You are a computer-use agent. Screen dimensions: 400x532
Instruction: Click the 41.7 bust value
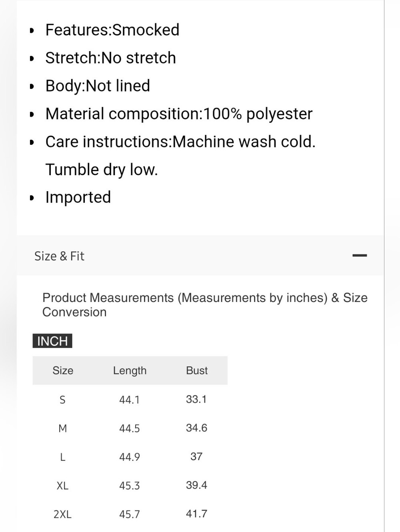click(197, 514)
